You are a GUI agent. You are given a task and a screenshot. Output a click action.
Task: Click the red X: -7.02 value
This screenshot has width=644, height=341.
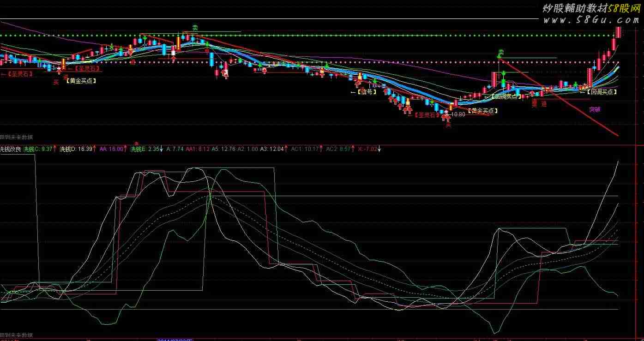367,149
